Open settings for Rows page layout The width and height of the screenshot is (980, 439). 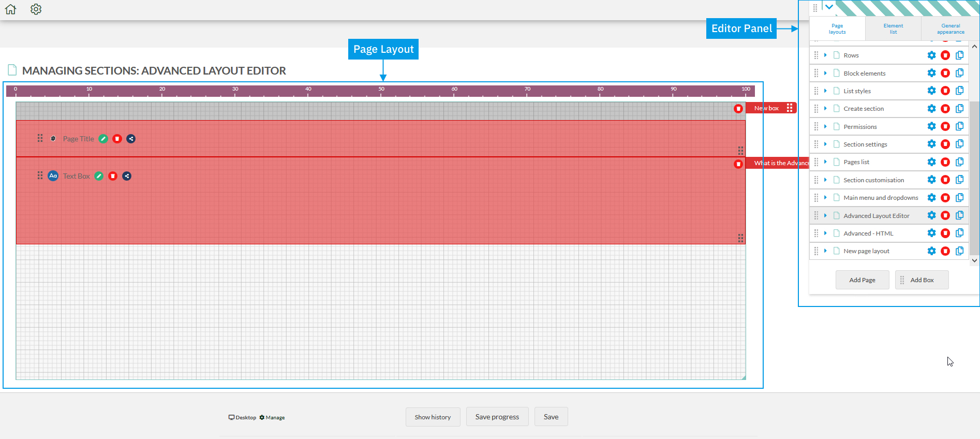pyautogui.click(x=931, y=55)
